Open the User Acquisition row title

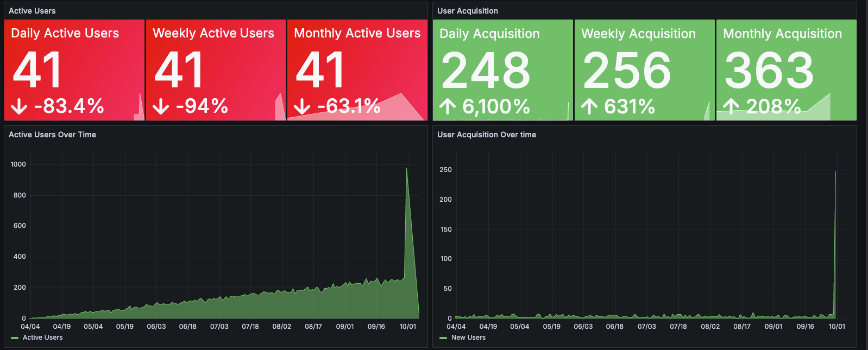click(x=468, y=11)
